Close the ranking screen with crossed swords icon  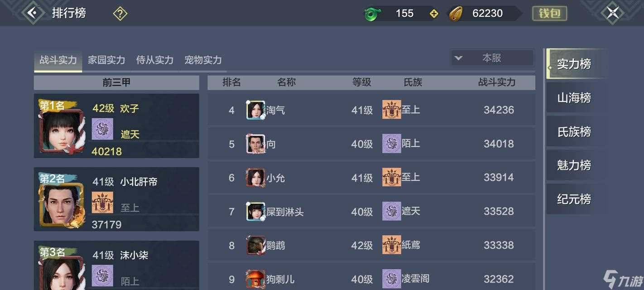pos(612,13)
